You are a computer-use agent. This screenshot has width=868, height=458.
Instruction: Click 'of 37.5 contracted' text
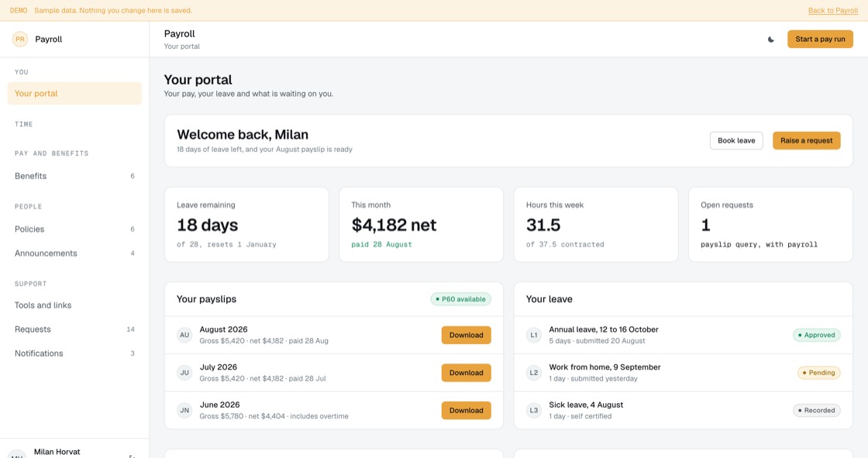565,244
